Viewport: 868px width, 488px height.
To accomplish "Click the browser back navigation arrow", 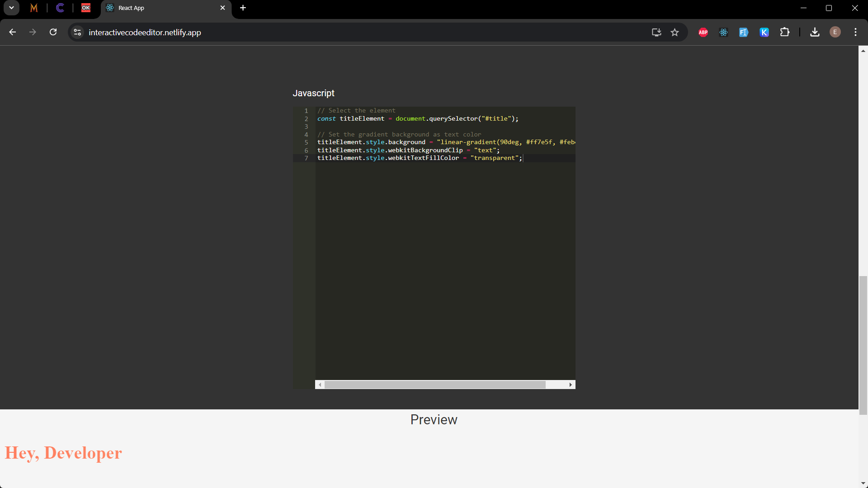I will point(13,33).
